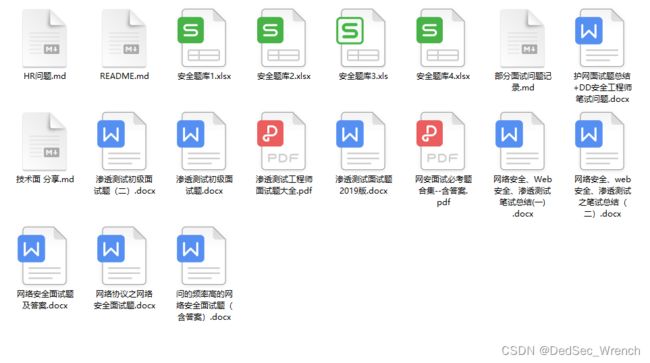Screen dimensions: 650x363
Task: Click the file name text HR问题.md
Action: 45,76
